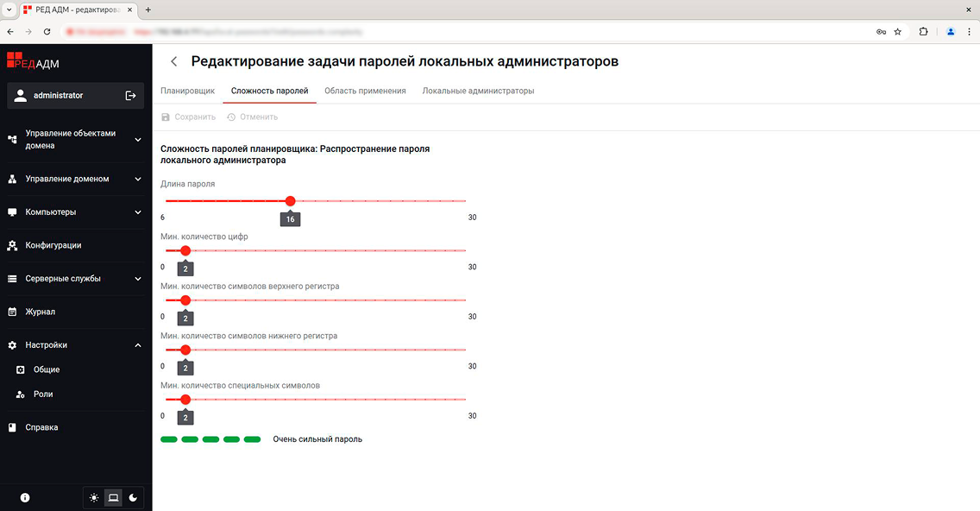The width and height of the screenshot is (980, 511).
Task: Collapse the Настройки section chevron
Action: (138, 345)
